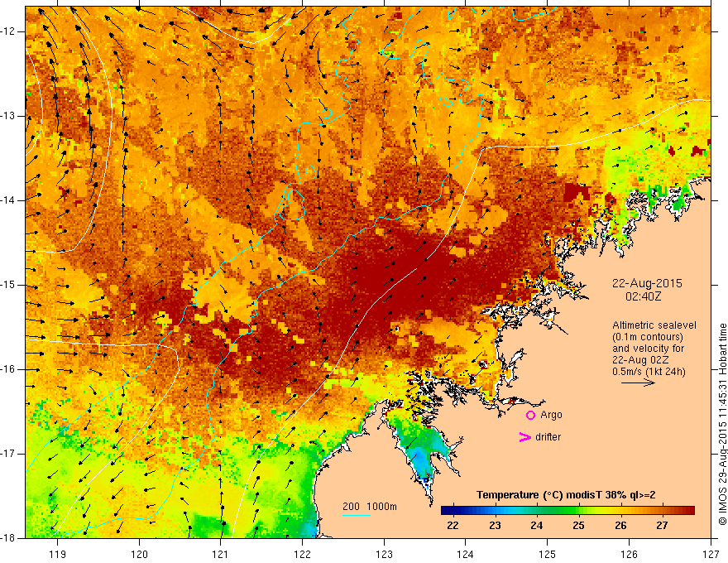Image resolution: width=728 pixels, height=563 pixels.
Task: Click the latitude axis label -16
Action: click(9, 369)
